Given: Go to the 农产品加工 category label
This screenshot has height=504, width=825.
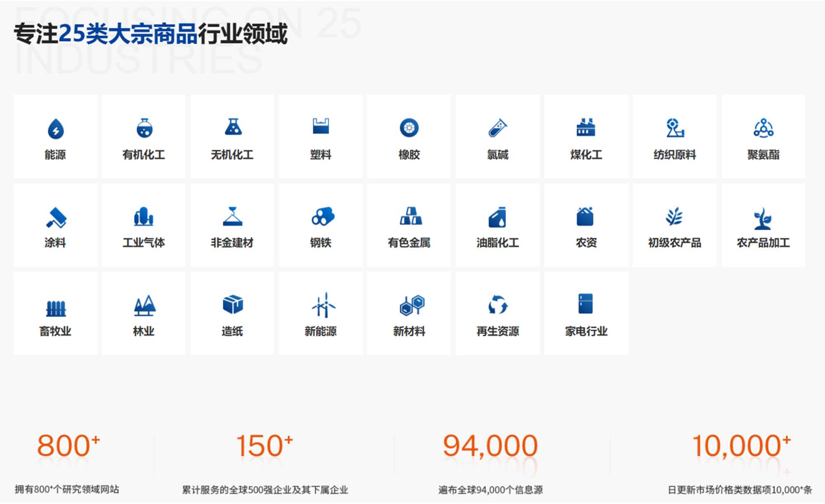Looking at the screenshot, I should (763, 243).
